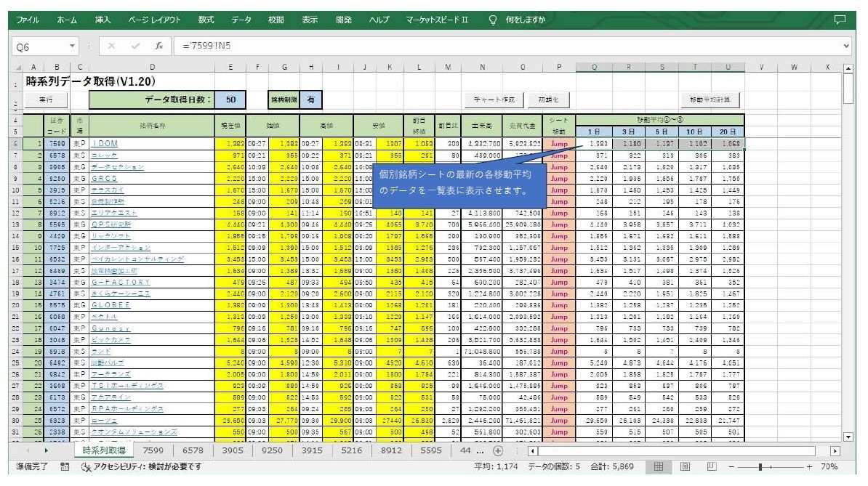The image size is (868, 486).
Task: Click the チャート作成 button
Action: click(x=494, y=100)
